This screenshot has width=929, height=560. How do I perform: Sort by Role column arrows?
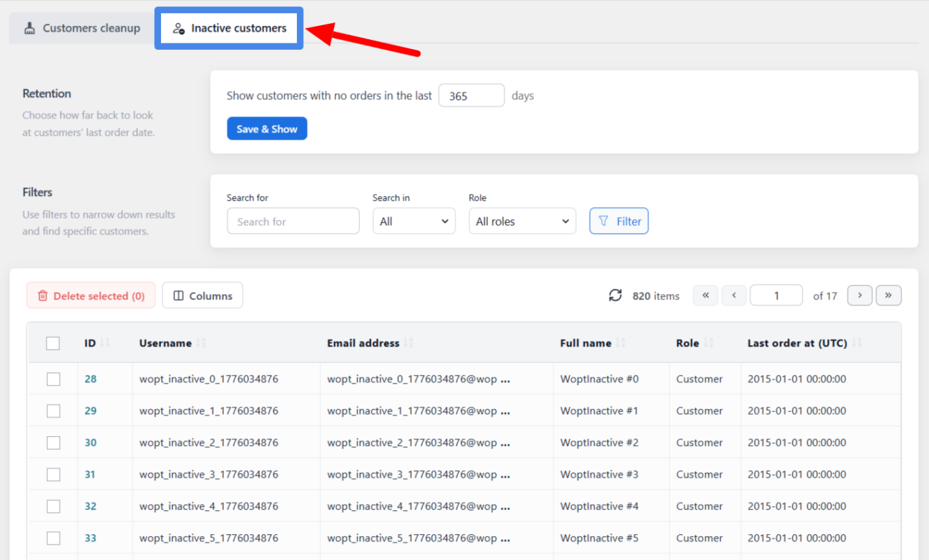[x=708, y=343]
